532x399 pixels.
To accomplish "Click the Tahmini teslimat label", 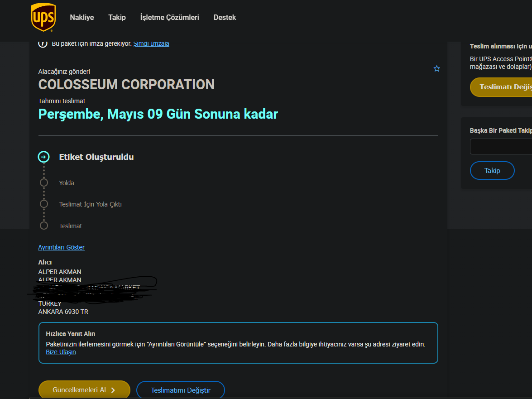I will click(x=62, y=101).
